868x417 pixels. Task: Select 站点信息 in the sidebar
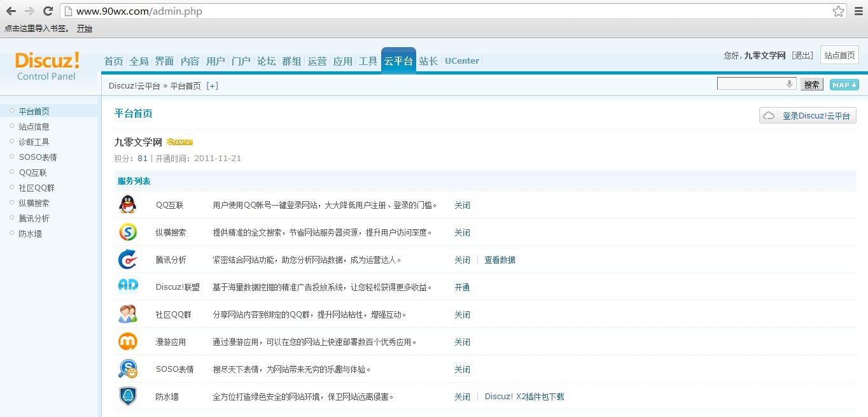tap(34, 127)
